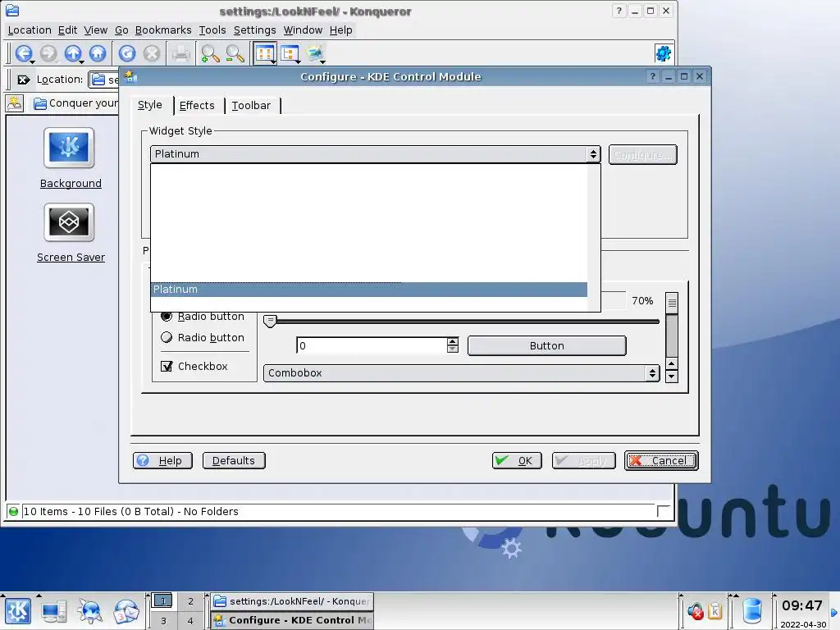Open the Conquer your desktop bookmark
Image resolution: width=840 pixels, height=630 pixels.
[x=76, y=103]
